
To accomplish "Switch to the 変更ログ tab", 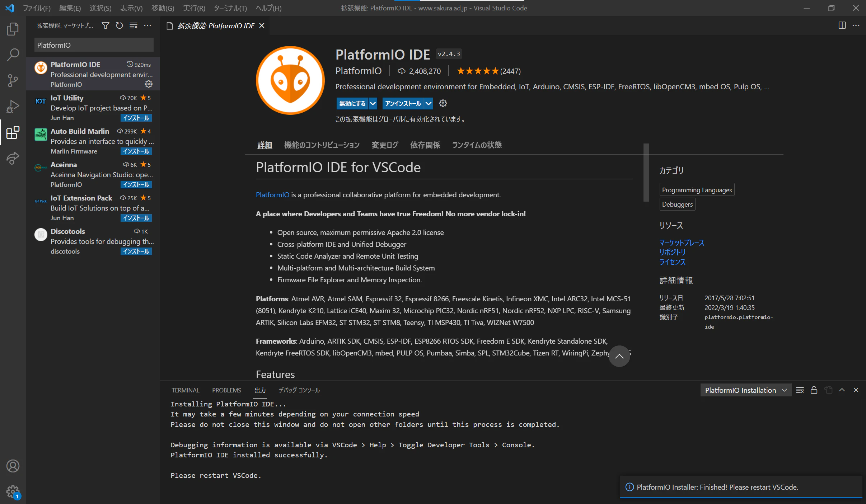I will pos(385,145).
